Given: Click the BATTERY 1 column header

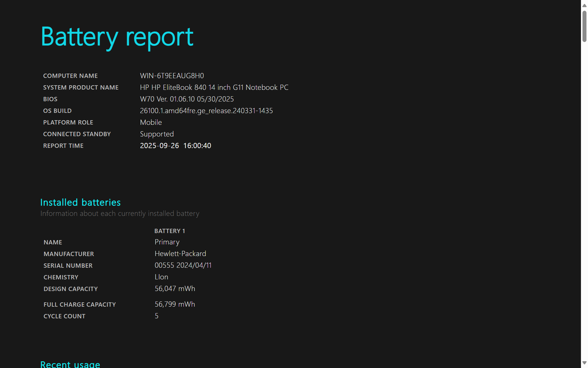Looking at the screenshot, I should tap(170, 231).
